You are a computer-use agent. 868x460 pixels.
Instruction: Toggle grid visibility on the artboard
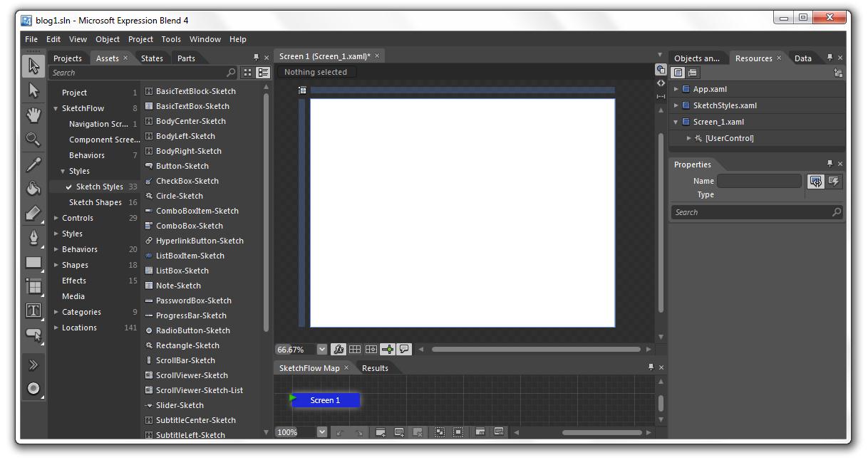click(x=355, y=349)
